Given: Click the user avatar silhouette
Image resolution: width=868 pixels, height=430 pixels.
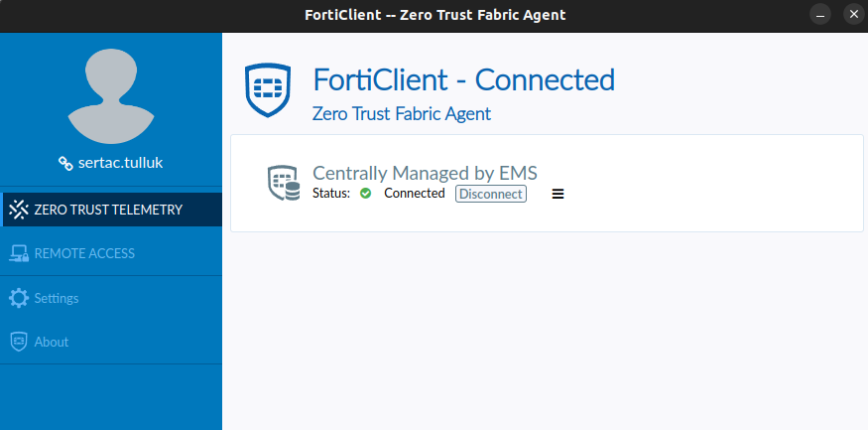Looking at the screenshot, I should (x=111, y=96).
